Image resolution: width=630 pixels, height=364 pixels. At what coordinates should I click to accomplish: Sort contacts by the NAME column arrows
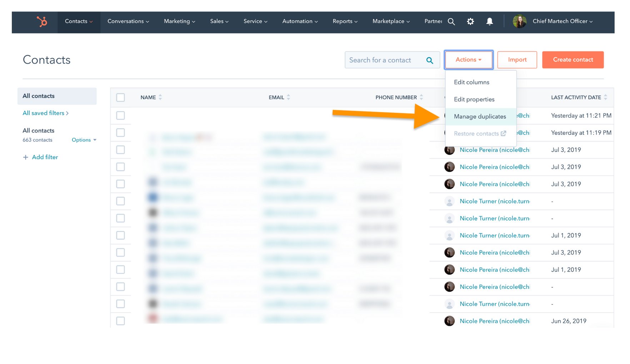(x=160, y=97)
